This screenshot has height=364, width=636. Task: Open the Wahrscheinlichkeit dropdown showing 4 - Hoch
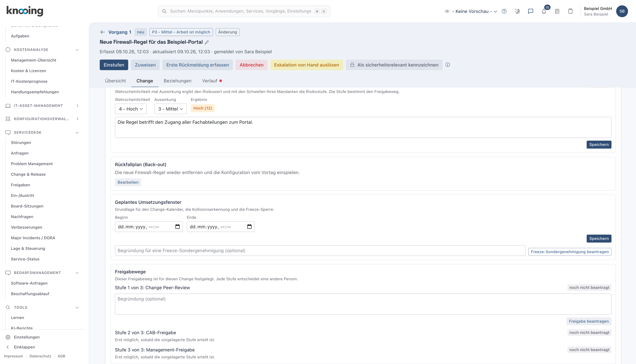131,109
